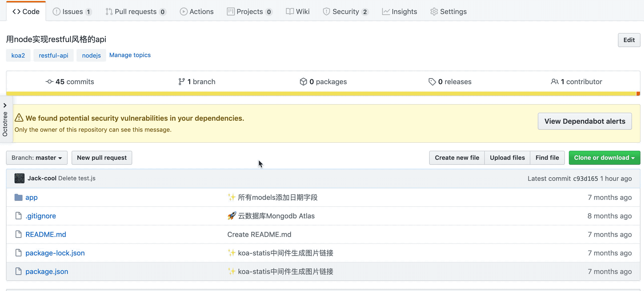Viewport: 644px width, 291px height.
Task: Click the package cube icon
Action: [x=303, y=82]
